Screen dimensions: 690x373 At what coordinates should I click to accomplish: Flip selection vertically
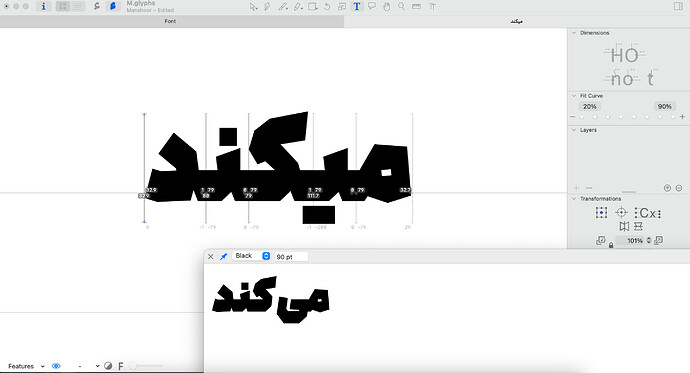(x=638, y=227)
